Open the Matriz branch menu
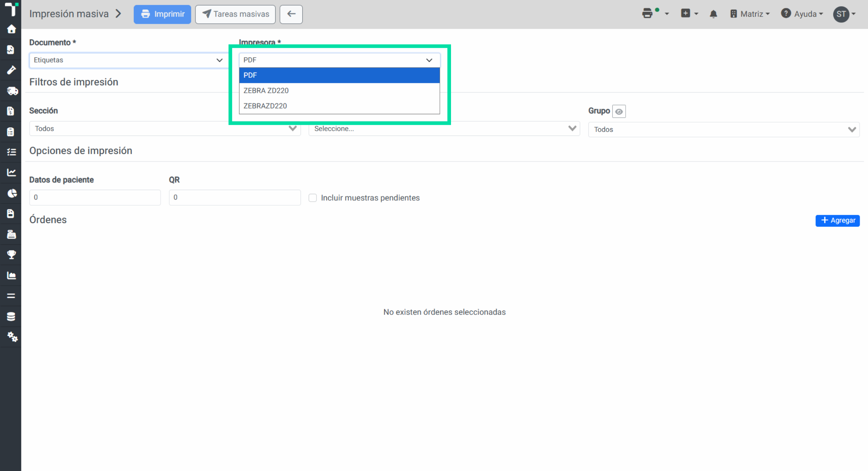 pos(750,14)
